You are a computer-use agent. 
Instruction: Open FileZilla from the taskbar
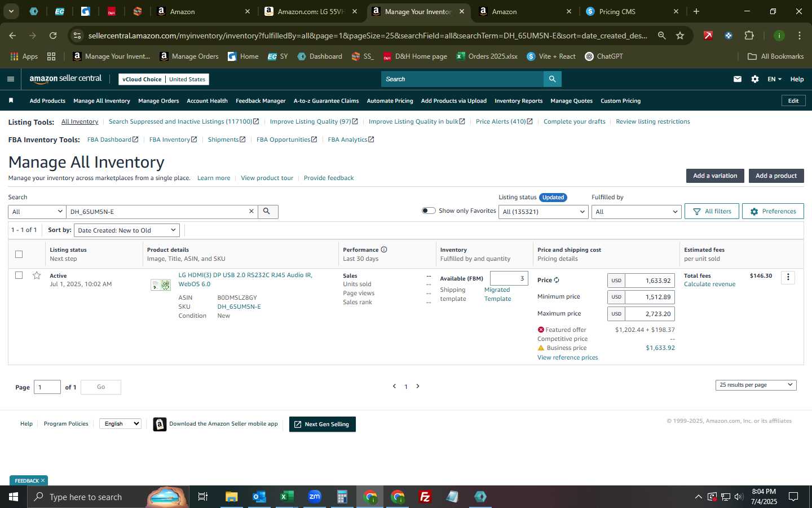click(425, 497)
